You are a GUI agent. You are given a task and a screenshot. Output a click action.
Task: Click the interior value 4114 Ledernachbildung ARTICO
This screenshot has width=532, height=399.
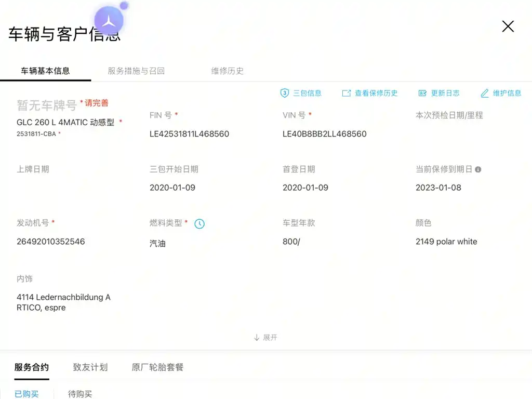pyautogui.click(x=63, y=302)
